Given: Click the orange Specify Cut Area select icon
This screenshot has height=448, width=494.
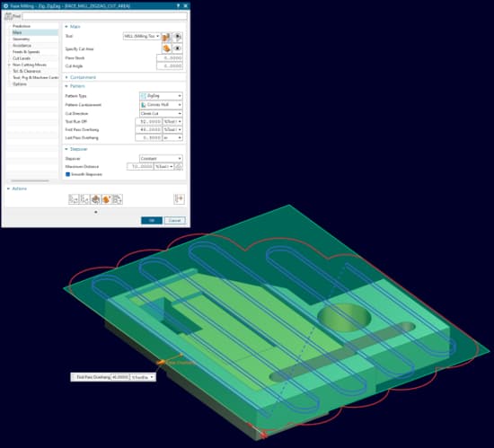Looking at the screenshot, I should [166, 48].
